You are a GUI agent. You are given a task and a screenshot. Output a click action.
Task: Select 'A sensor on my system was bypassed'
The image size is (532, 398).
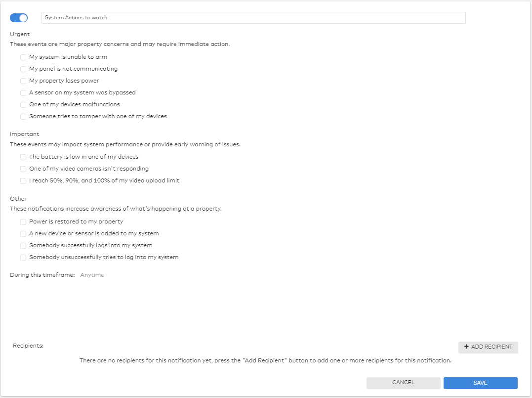click(23, 93)
